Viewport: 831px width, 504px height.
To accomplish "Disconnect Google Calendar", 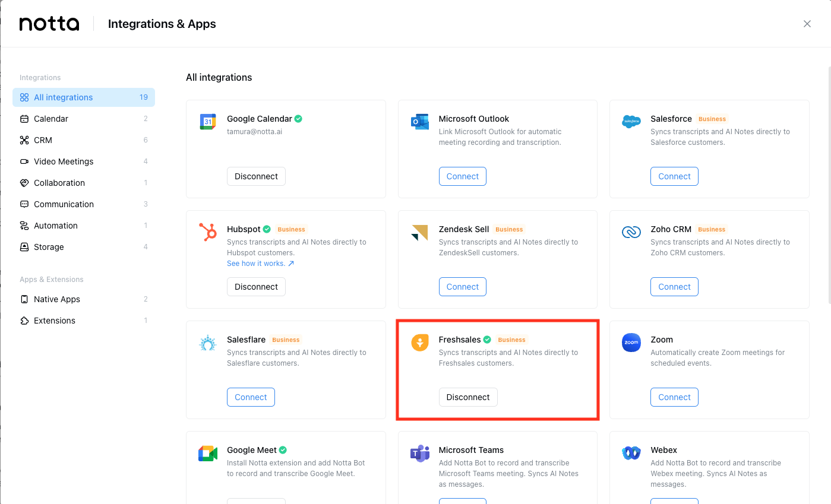I will (x=256, y=176).
